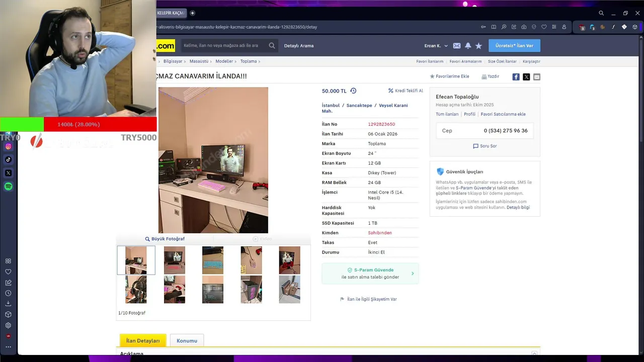Click the listing number 1292823650
Viewport: 644px width, 362px height.
pyautogui.click(x=381, y=124)
